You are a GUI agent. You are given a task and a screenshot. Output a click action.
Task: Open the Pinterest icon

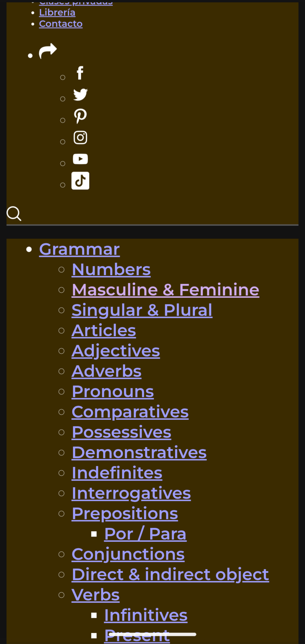80,116
